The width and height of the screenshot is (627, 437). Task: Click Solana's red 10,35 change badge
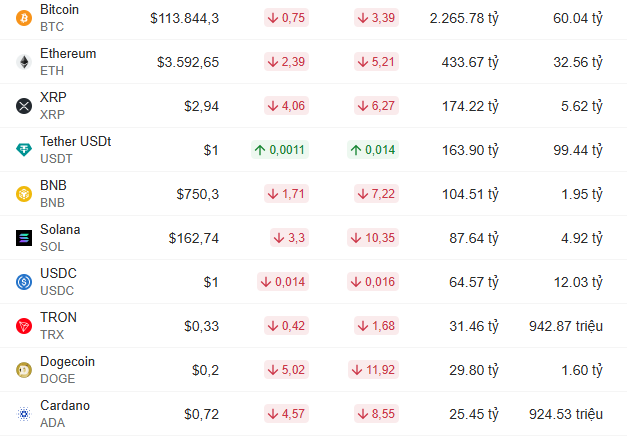pyautogui.click(x=373, y=238)
